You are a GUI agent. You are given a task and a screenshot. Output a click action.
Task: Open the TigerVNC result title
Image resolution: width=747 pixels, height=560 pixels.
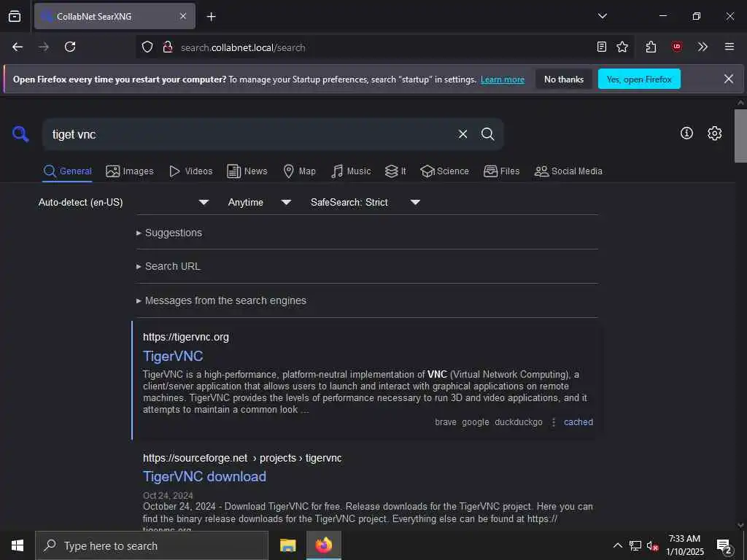coord(173,356)
